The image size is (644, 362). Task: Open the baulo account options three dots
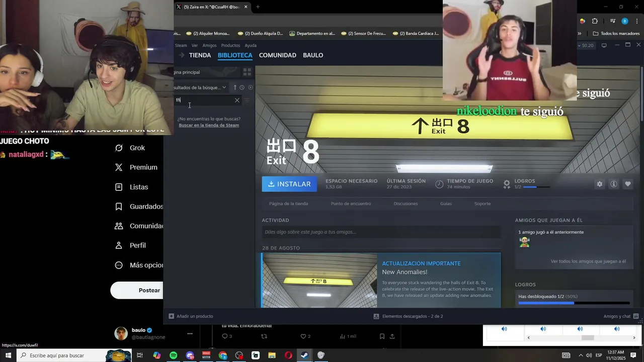(190, 333)
